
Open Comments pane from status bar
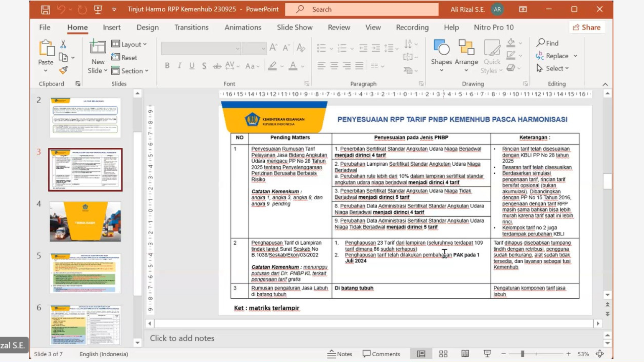[x=381, y=354]
